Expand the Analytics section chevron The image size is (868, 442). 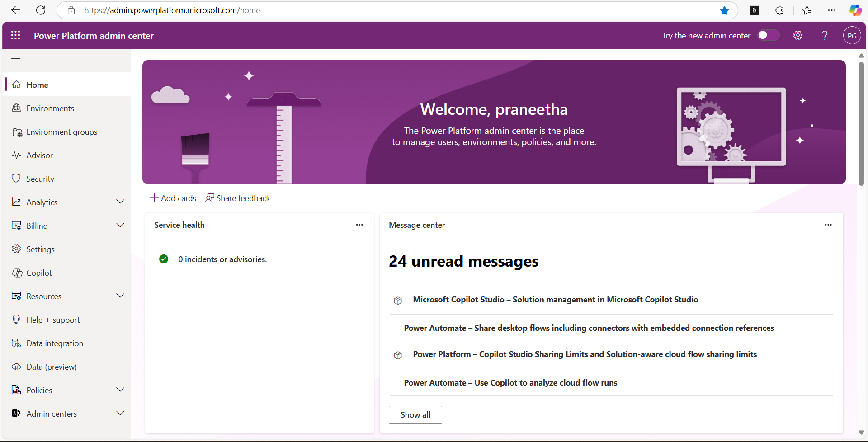120,202
